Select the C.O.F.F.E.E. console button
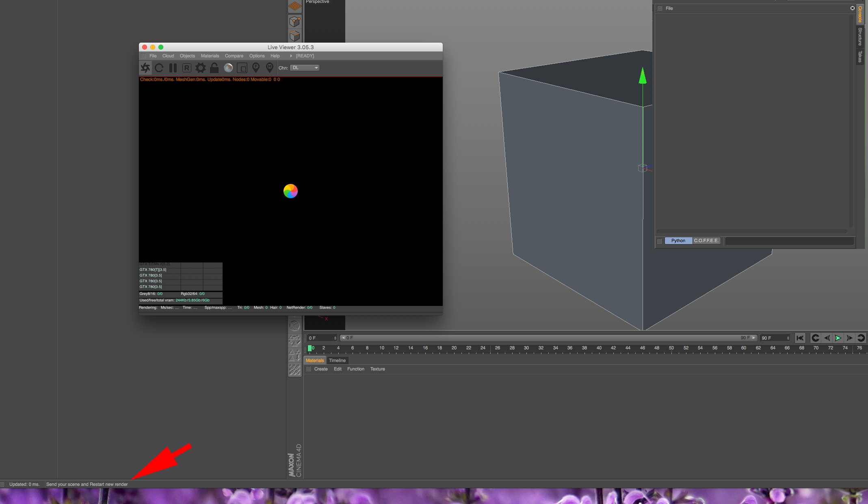This screenshot has width=868, height=504. pos(706,241)
